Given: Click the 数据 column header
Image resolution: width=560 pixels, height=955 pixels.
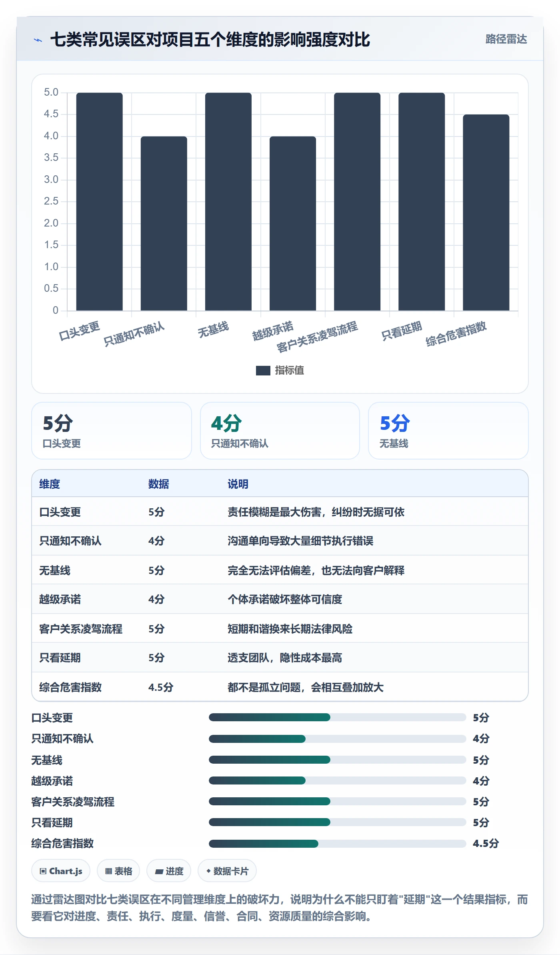Looking at the screenshot, I should [159, 484].
